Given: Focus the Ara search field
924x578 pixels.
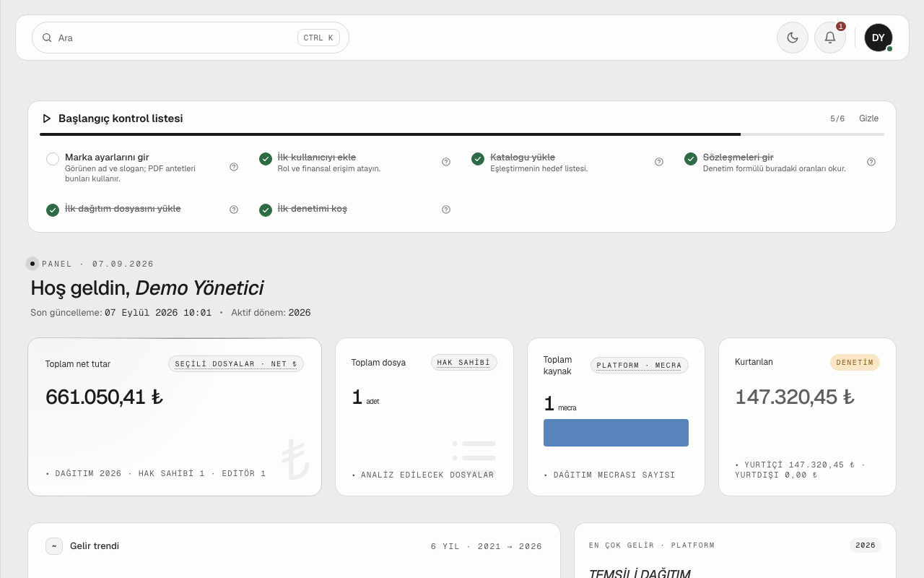Looking at the screenshot, I should 191,38.
